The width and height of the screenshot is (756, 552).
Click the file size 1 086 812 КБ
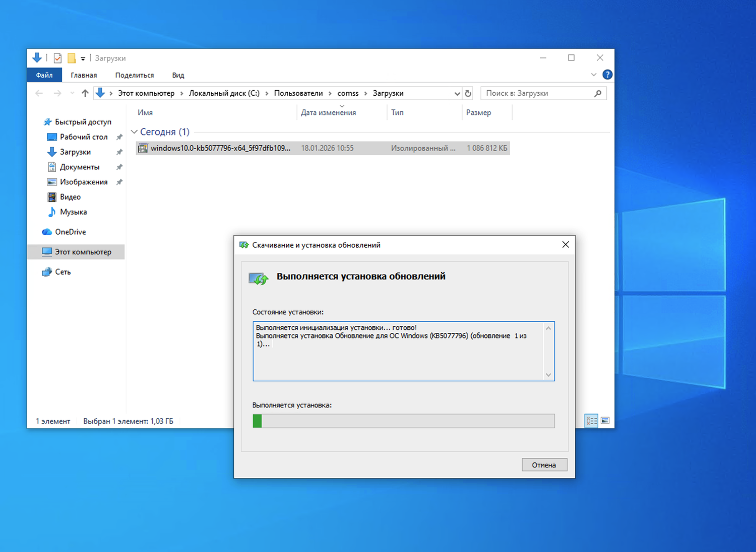tap(487, 148)
